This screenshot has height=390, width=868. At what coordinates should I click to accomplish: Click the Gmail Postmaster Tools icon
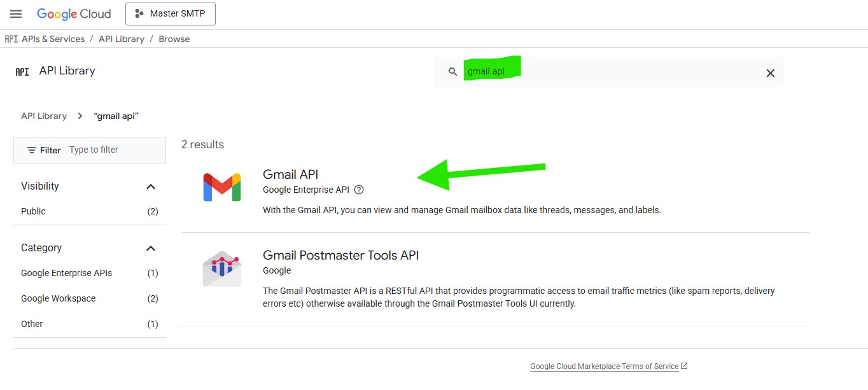click(221, 268)
